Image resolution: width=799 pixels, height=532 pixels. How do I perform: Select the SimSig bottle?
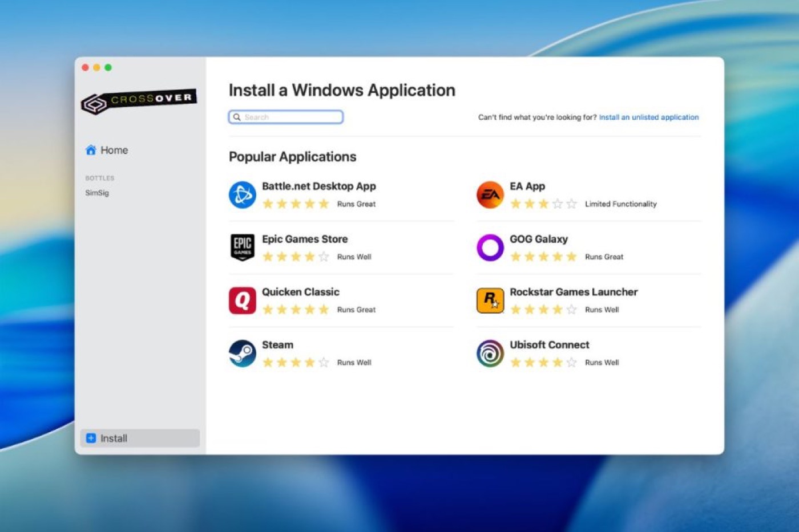click(97, 193)
